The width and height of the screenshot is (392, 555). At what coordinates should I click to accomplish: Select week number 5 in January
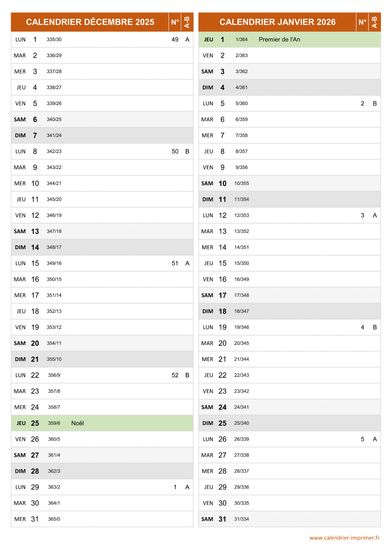click(x=362, y=439)
